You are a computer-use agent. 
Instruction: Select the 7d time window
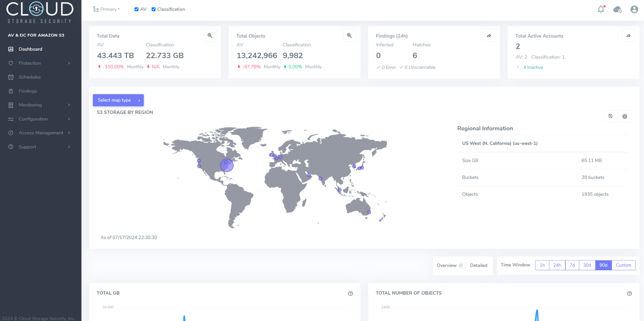(x=572, y=265)
